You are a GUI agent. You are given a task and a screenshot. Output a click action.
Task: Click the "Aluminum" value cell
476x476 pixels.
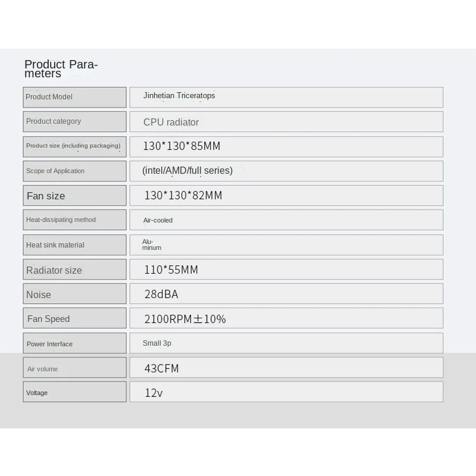click(152, 245)
